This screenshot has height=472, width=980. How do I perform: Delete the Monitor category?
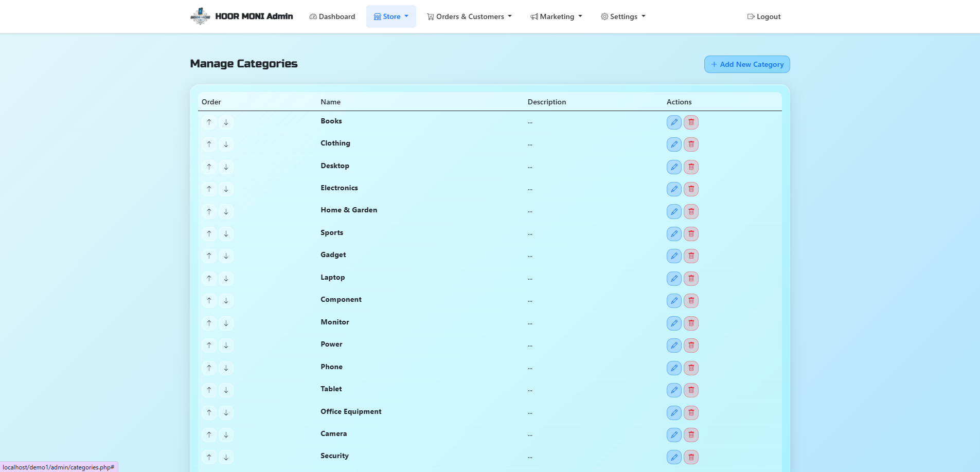[691, 323]
